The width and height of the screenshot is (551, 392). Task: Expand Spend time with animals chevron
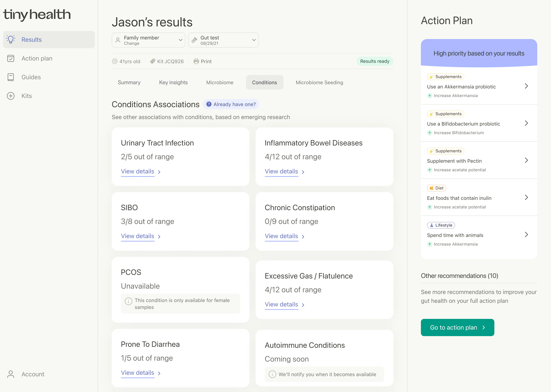click(526, 235)
